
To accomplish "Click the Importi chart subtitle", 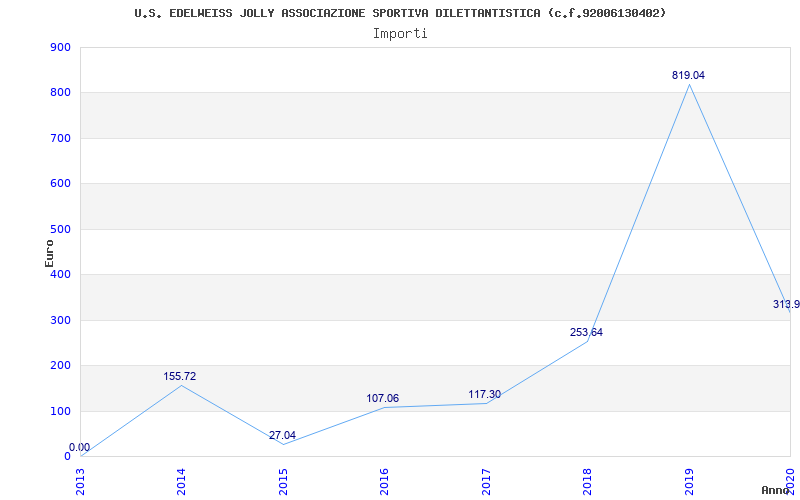I will (x=400, y=34).
